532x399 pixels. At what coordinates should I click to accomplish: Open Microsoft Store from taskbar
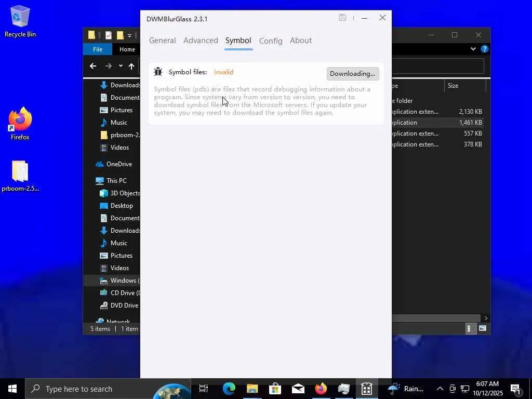tap(275, 389)
